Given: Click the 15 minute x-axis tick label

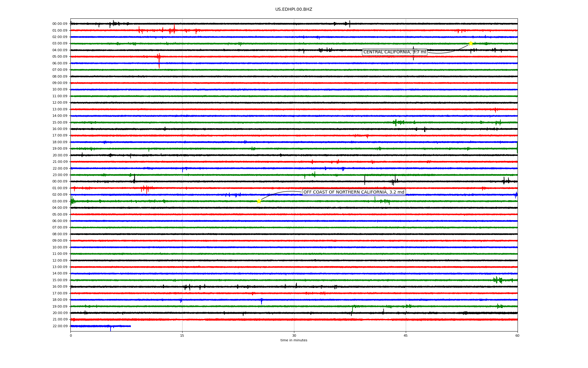Looking at the screenshot, I should point(182,335).
